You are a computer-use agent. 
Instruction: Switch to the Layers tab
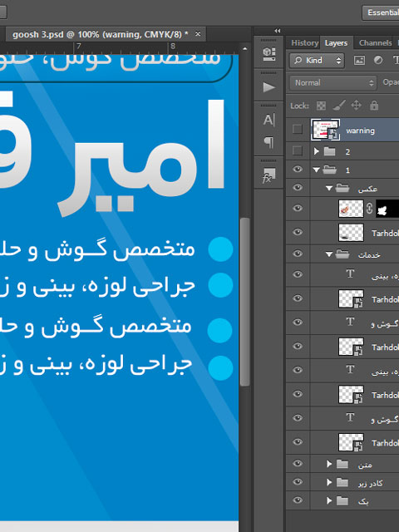coord(336,43)
